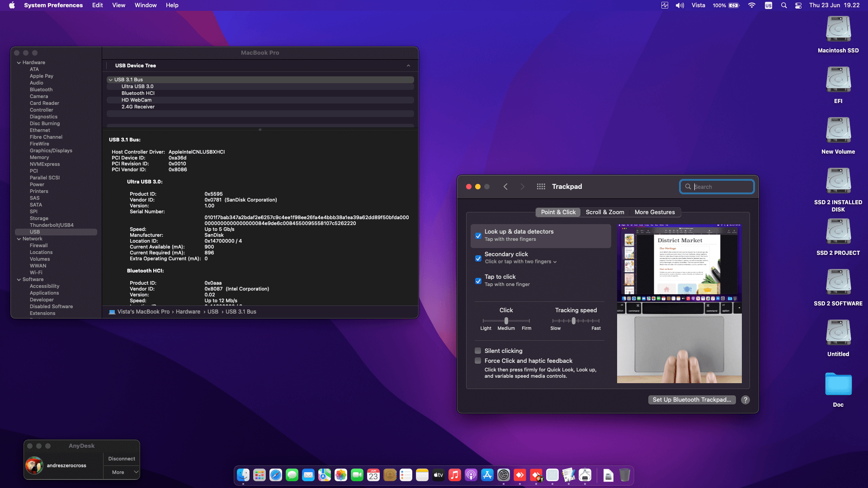Switch to Scroll & Zoom tab
The height and width of the screenshot is (488, 868).
pyautogui.click(x=605, y=212)
